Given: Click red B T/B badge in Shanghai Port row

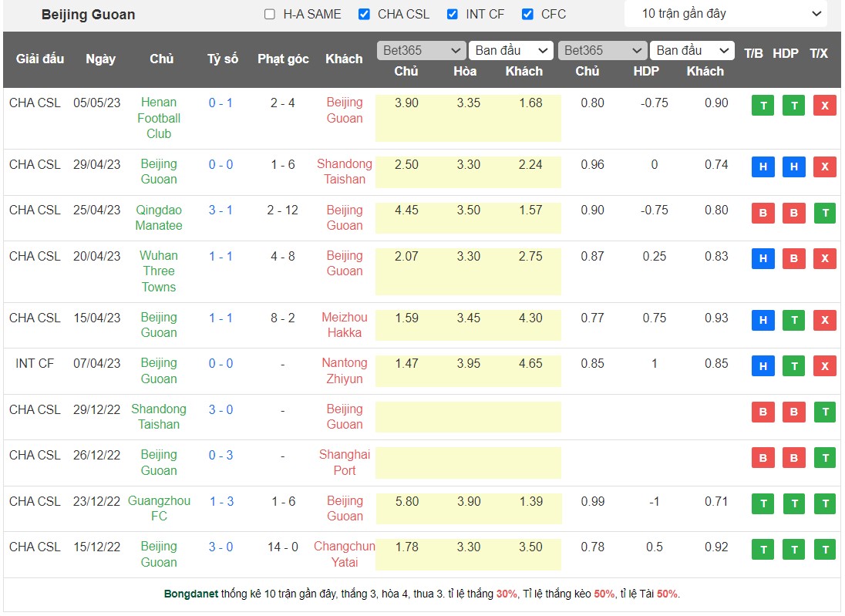Looking at the screenshot, I should point(763,458).
